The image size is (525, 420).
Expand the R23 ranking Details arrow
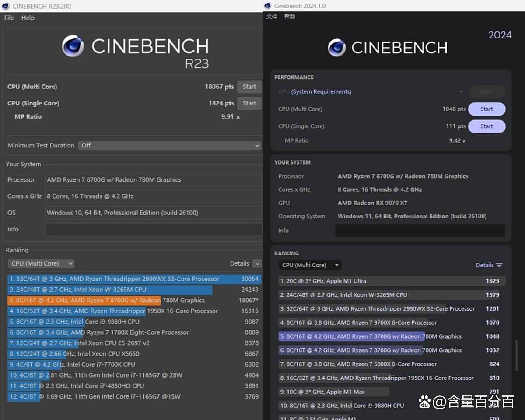coord(257,263)
